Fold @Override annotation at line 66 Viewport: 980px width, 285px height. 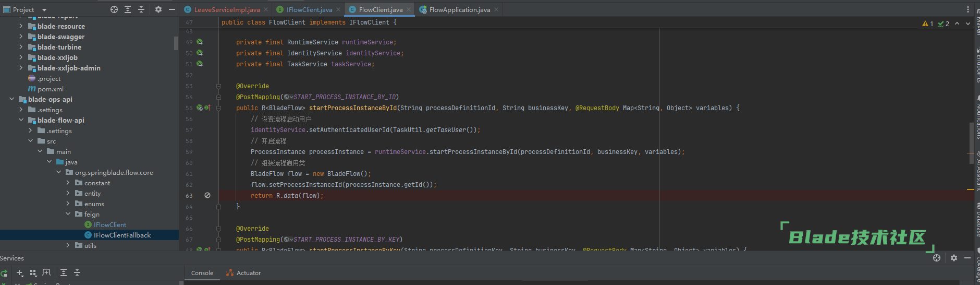pos(218,229)
